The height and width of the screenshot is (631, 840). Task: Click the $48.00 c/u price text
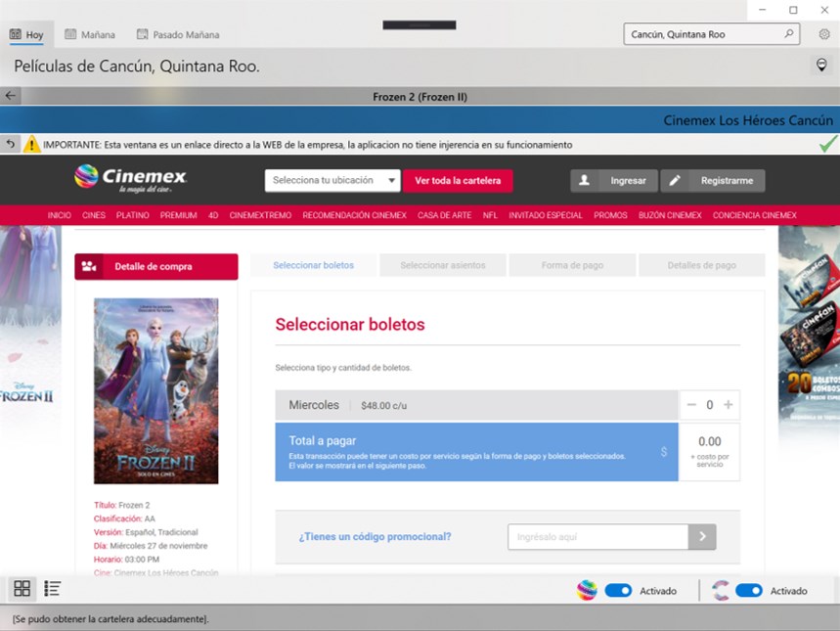click(383, 405)
